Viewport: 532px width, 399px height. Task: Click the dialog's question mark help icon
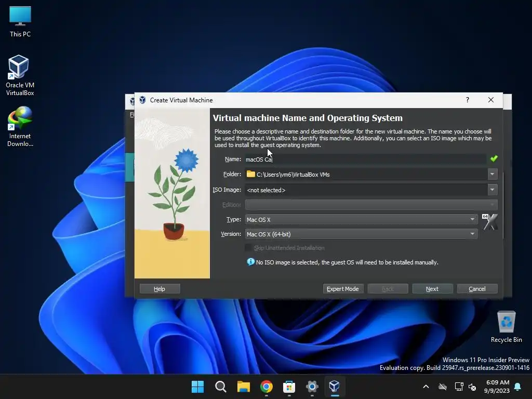(468, 100)
